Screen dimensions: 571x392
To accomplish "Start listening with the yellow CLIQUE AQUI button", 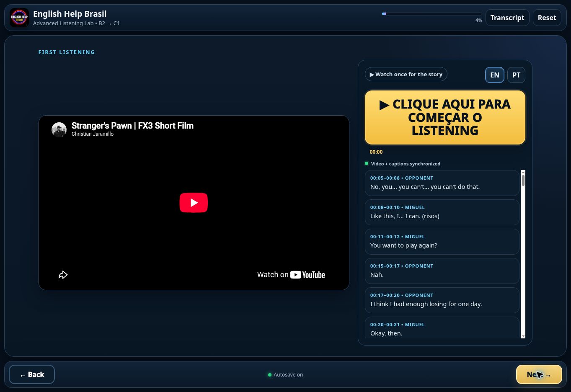I will coord(445,117).
